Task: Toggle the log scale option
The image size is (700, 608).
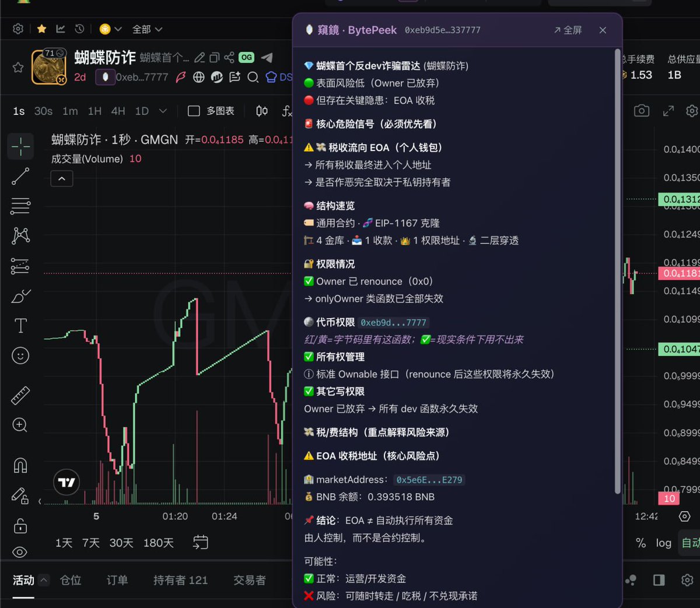Action: 664,543
